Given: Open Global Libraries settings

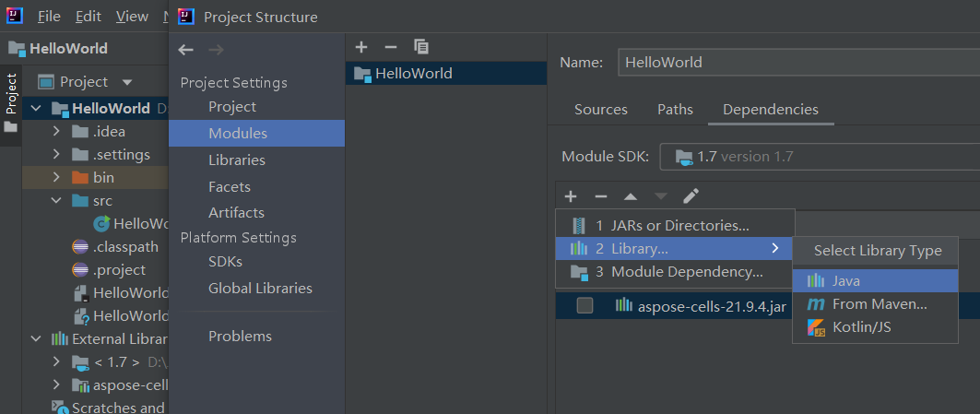Looking at the screenshot, I should pyautogui.click(x=260, y=289).
